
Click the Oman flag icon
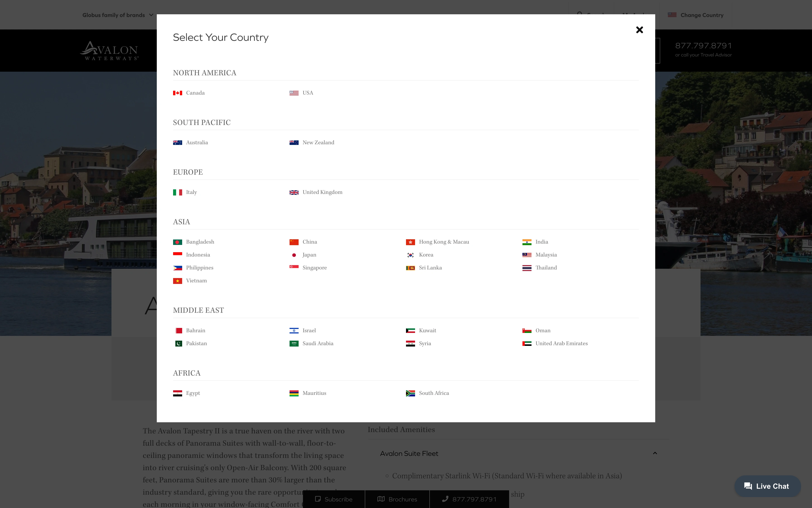click(527, 331)
